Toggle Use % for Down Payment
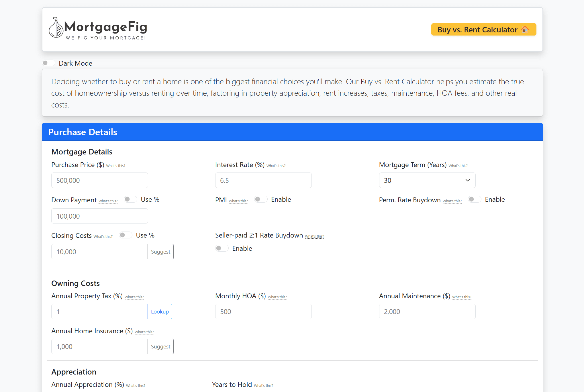 point(130,199)
